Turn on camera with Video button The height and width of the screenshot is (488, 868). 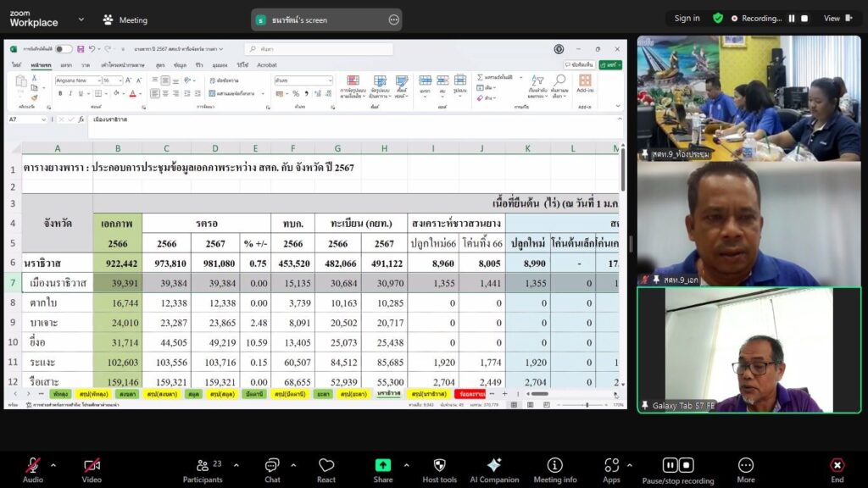(x=92, y=465)
